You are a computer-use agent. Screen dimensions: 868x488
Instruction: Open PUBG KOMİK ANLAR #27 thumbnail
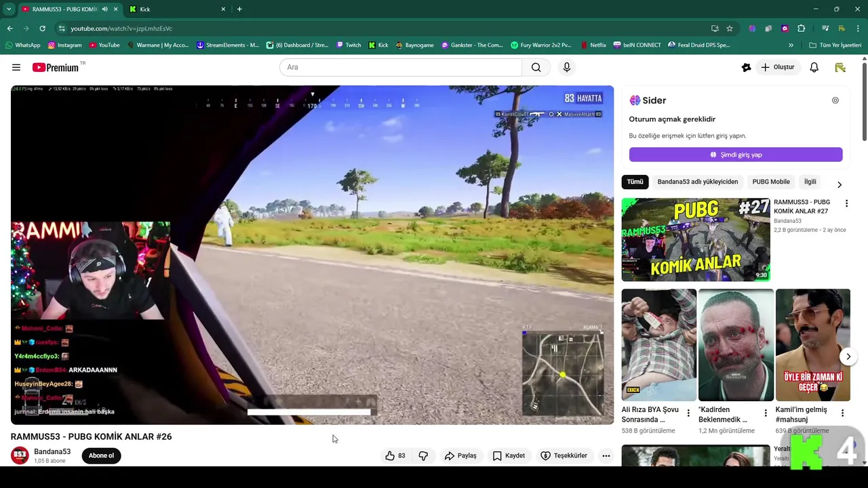click(x=696, y=239)
